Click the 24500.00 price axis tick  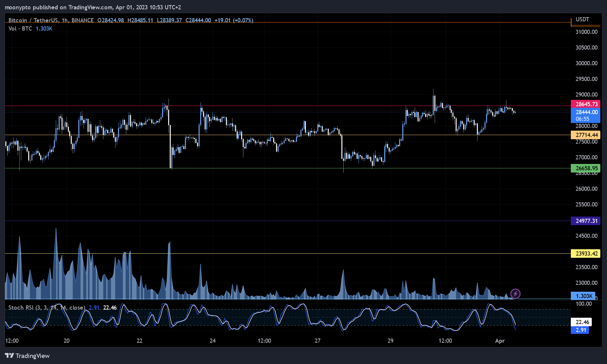[586, 236]
